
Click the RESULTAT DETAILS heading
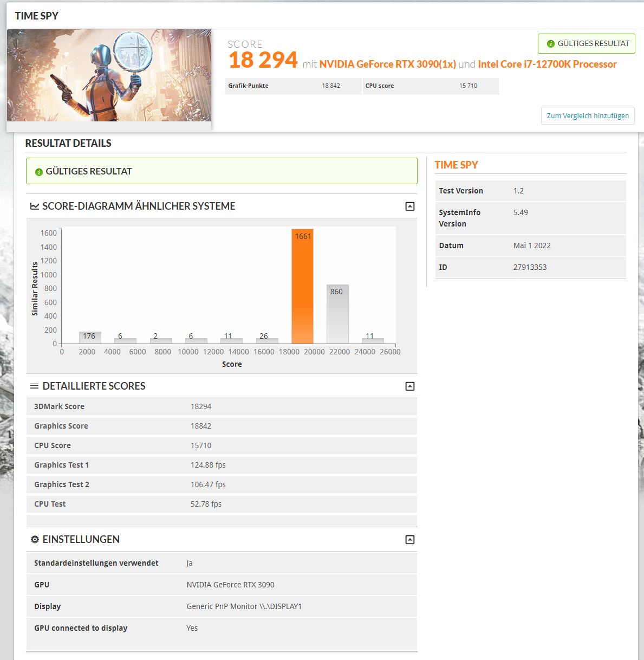pos(68,143)
